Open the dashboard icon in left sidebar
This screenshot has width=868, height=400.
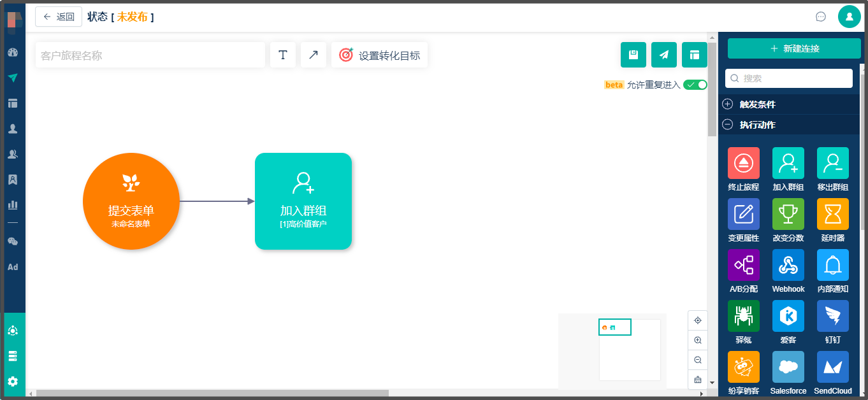(x=13, y=52)
